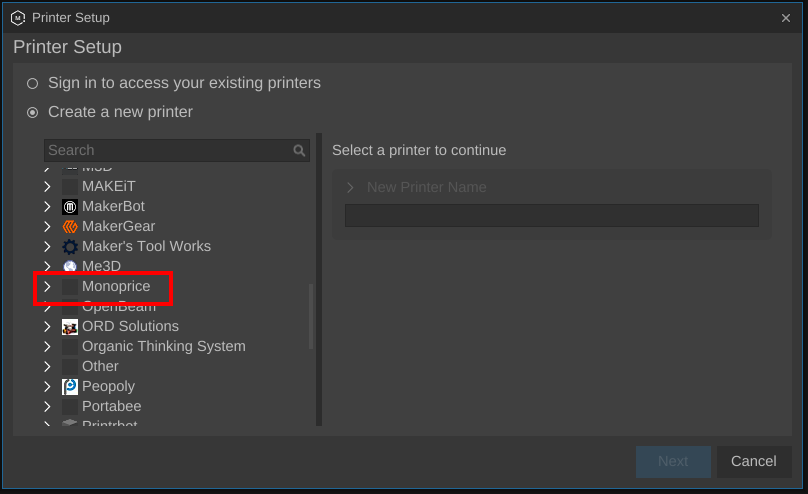
Task: Expand the New Printer Name section
Action: click(350, 188)
